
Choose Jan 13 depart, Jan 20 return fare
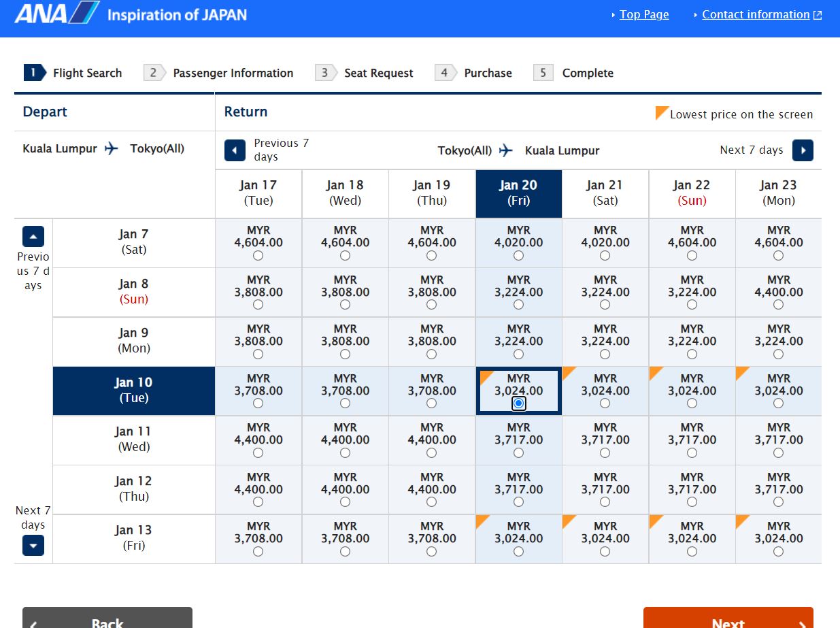coord(518,552)
